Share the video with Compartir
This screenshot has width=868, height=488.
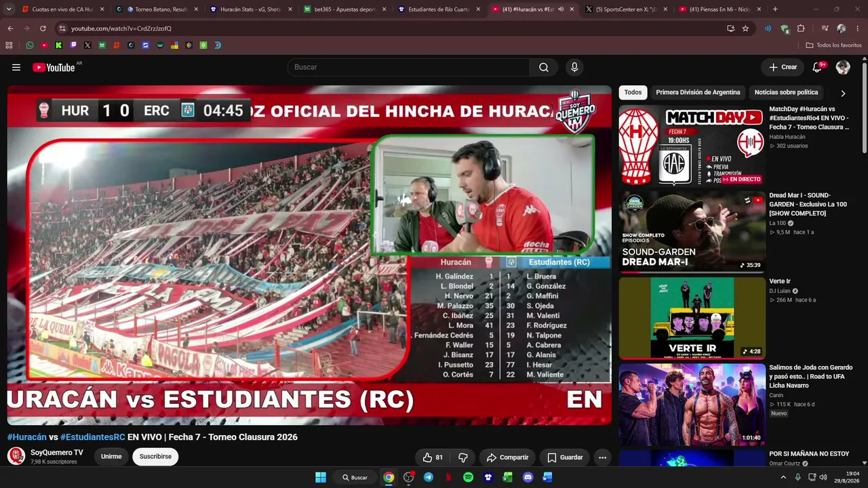click(507, 457)
